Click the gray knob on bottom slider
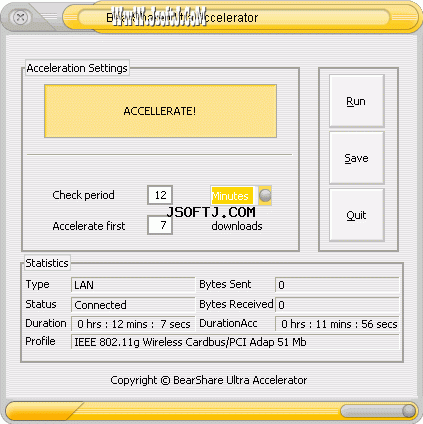The height and width of the screenshot is (424, 423). tap(408, 411)
